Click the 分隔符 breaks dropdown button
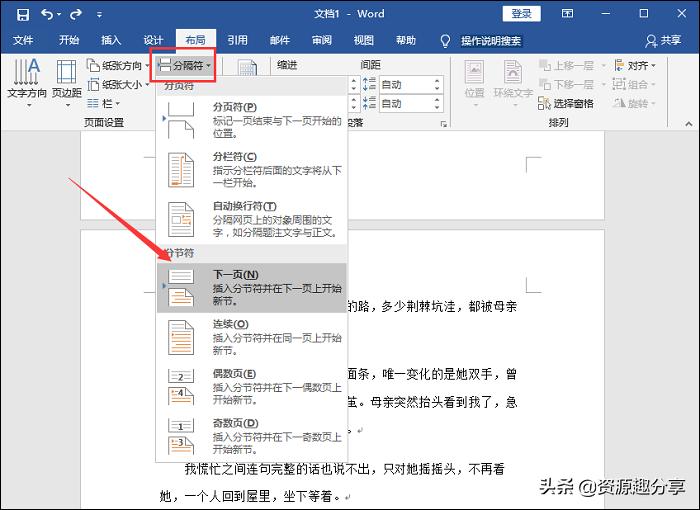700x510 pixels. coord(185,66)
